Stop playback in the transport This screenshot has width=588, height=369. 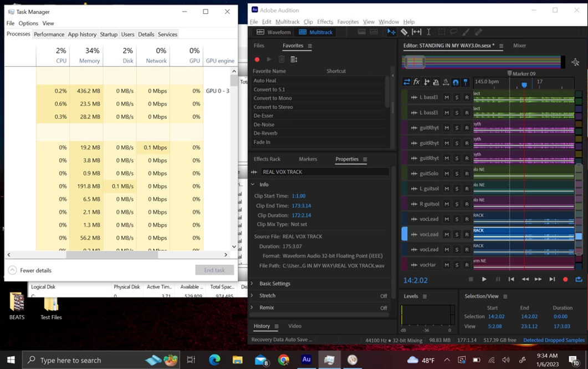[471, 279]
